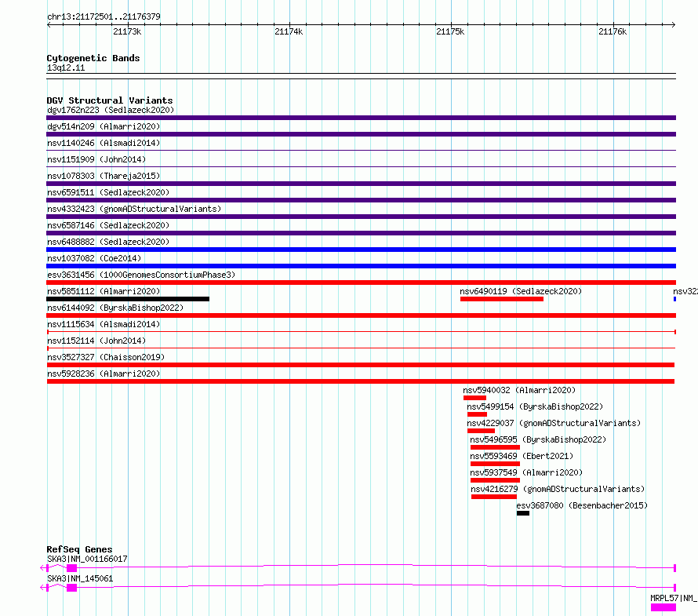Screen dimensions: 698x616
Task: Click nsv4229037 (gnomADStructuralVariants) label
Action: 554,423
